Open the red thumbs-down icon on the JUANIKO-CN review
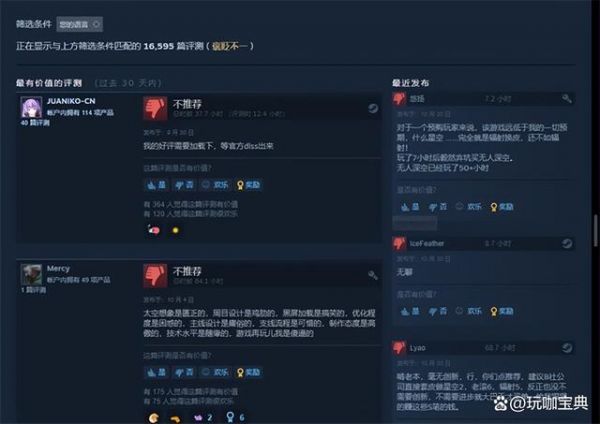 pyautogui.click(x=155, y=108)
